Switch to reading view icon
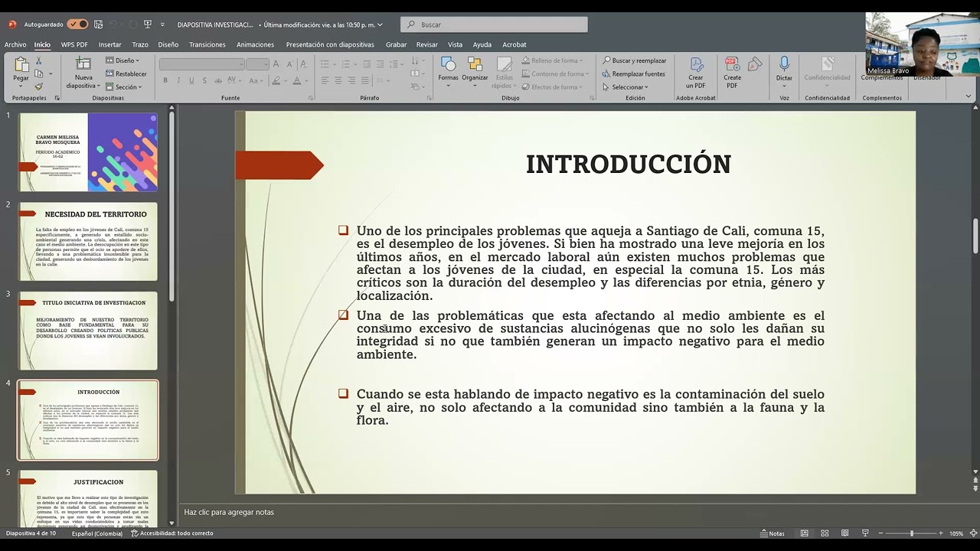Viewport: 980px width, 551px height. pos(844,533)
